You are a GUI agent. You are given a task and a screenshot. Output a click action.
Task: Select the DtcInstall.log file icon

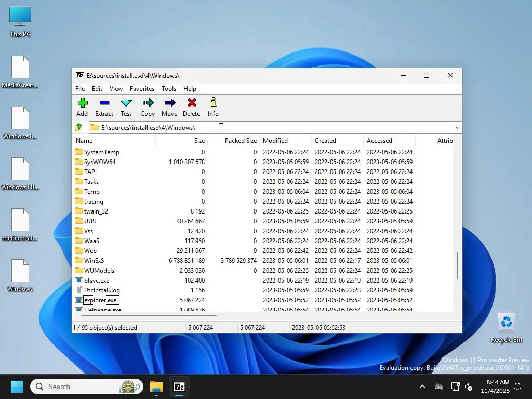pos(79,290)
